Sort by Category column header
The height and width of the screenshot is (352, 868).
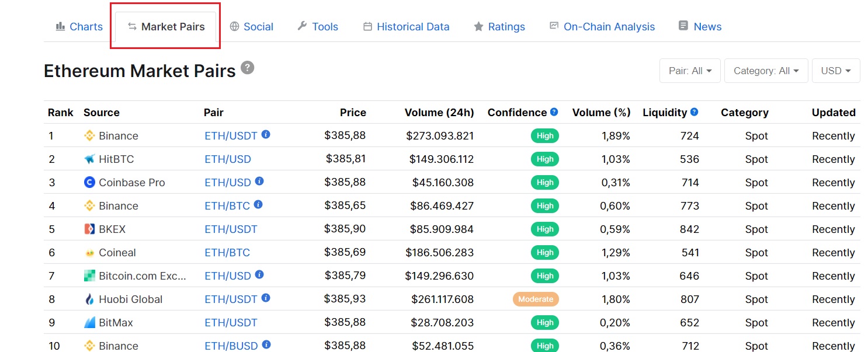tap(745, 113)
